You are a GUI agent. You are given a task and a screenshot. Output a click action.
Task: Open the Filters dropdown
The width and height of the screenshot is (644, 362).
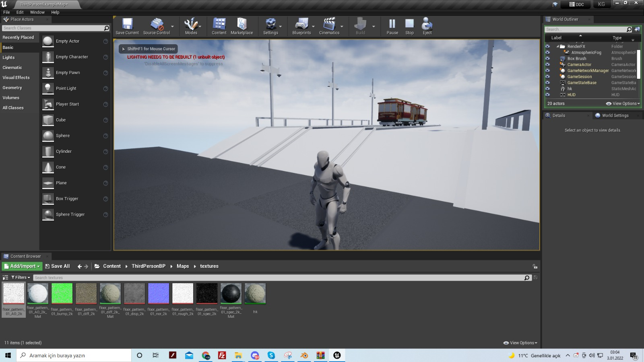21,278
